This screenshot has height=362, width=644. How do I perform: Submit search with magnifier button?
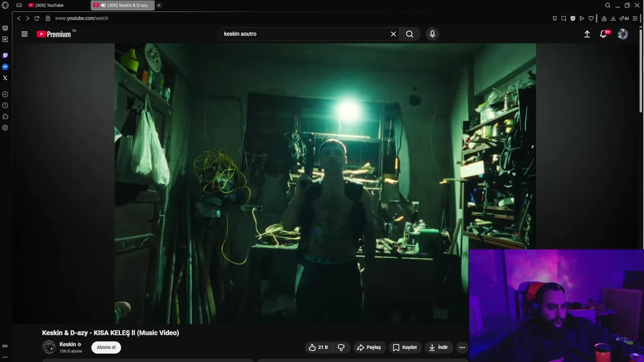[410, 34]
